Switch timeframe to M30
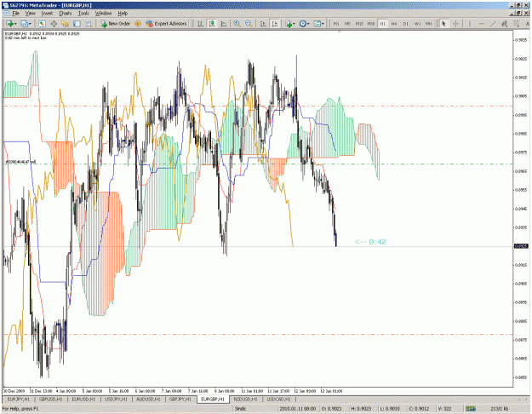532x414 pixels. click(371, 24)
